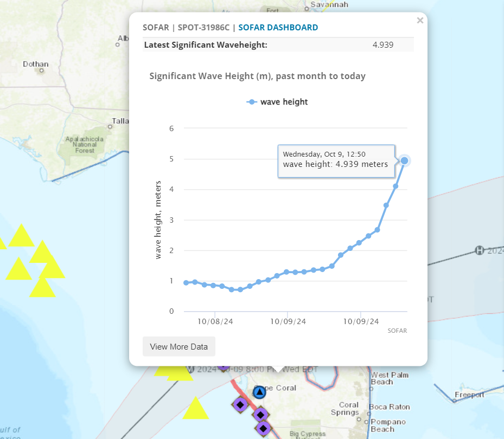504x439 pixels.
Task: Click the Latest Significant Waveheight value 4.939
Action: click(382, 44)
